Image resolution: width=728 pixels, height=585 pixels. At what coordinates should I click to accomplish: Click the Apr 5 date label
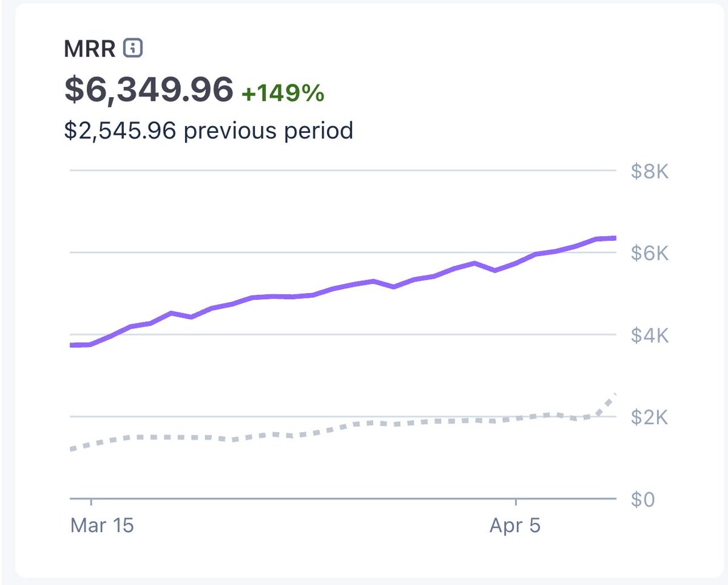(514, 525)
